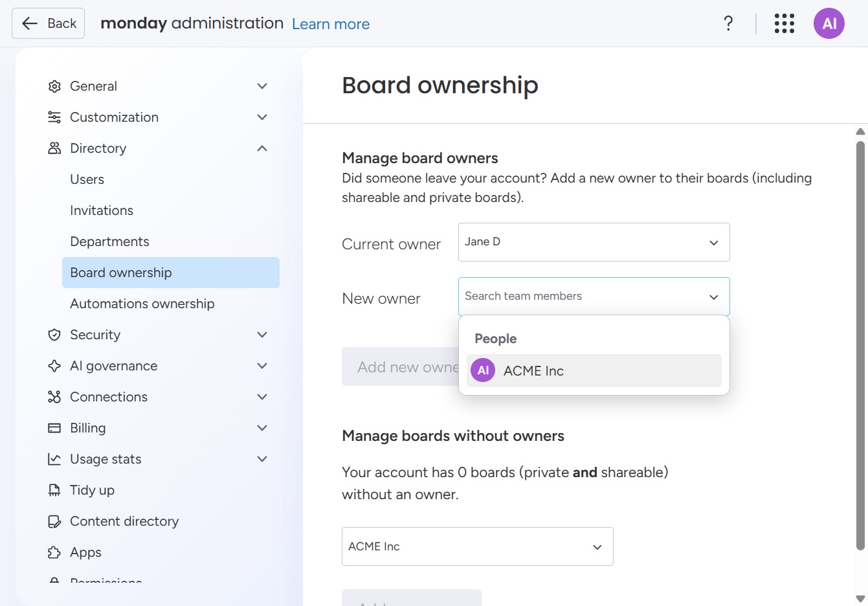
Task: Click the New owner field label
Action: tap(381, 298)
